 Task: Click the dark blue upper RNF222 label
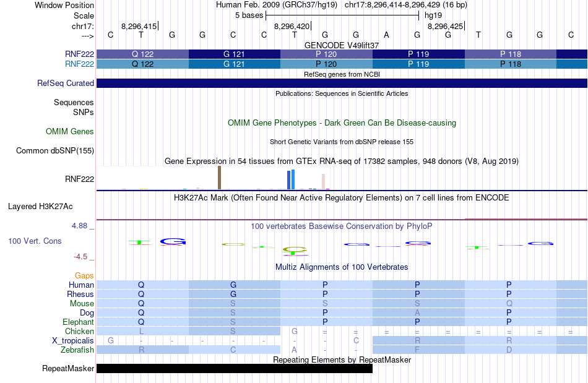(x=79, y=54)
